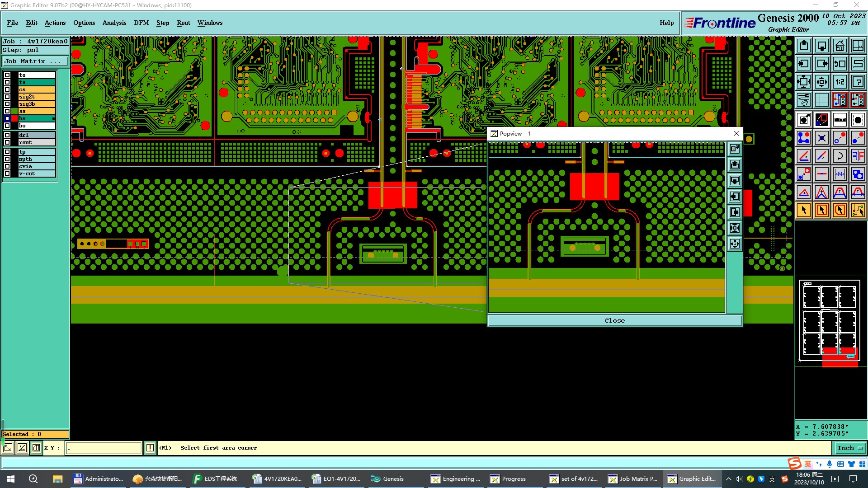The height and width of the screenshot is (488, 868).
Task: Expand the bs layer small marker
Action: click(54, 118)
